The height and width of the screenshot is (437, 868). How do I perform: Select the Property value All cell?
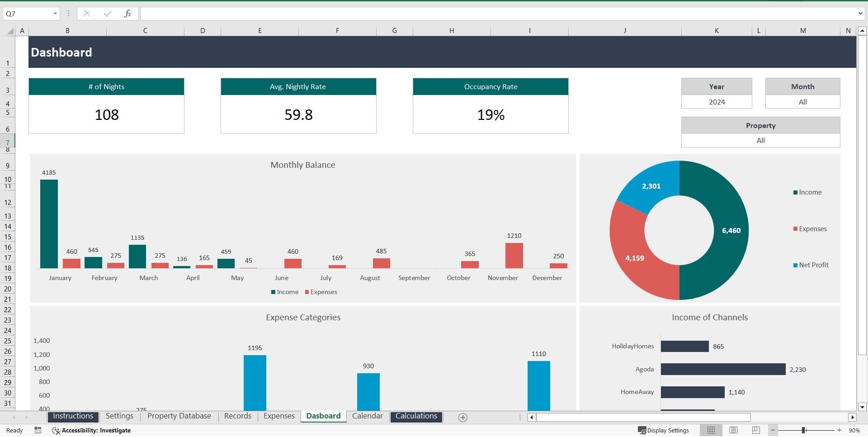760,140
